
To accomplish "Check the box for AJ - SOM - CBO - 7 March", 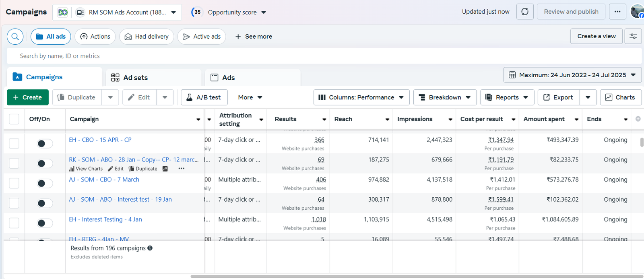I will (x=14, y=183).
